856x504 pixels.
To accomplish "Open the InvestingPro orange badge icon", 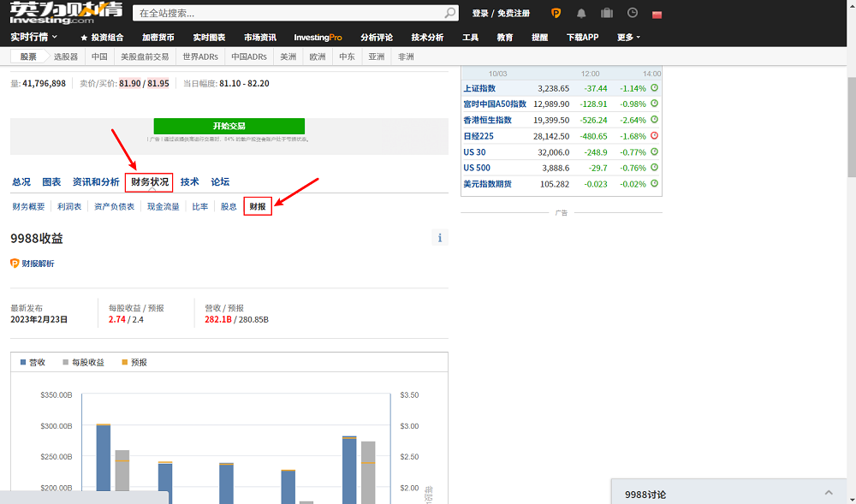I will (x=556, y=13).
